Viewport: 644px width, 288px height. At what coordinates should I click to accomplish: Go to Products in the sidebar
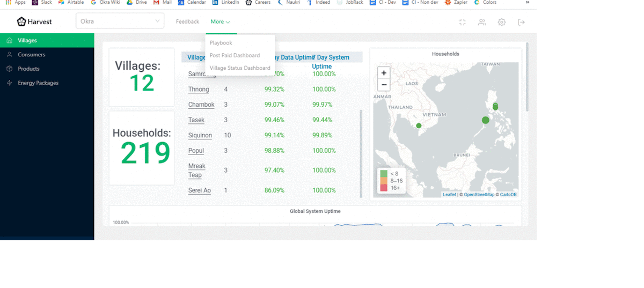(x=28, y=69)
